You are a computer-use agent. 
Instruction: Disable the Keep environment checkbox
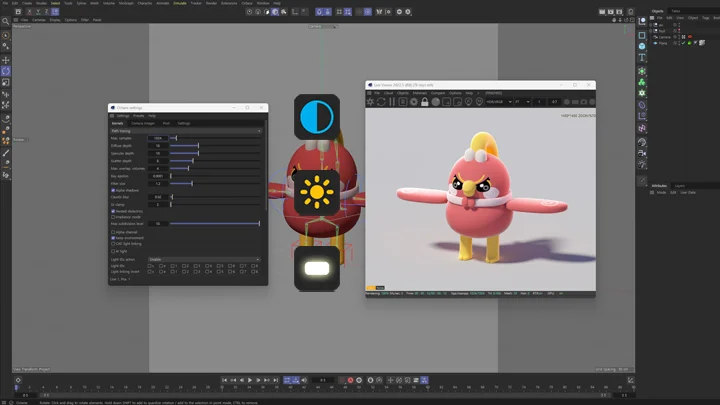(113, 238)
